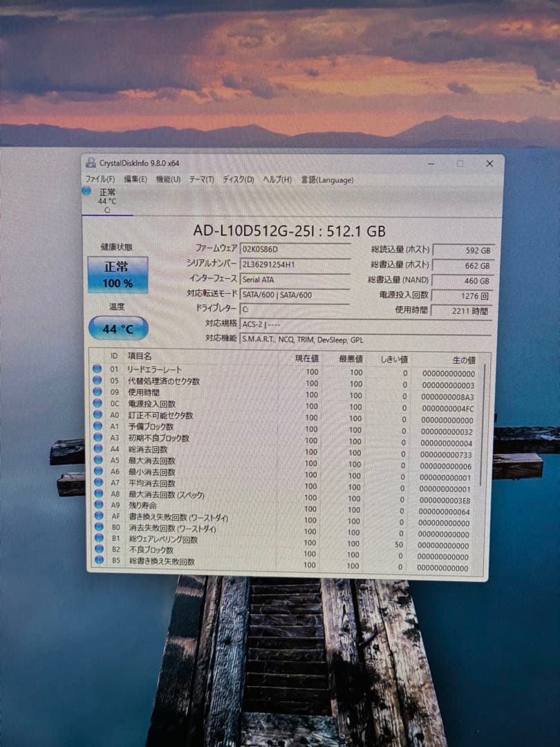
Task: Click the blue status icon for row A7
Action: point(99,482)
